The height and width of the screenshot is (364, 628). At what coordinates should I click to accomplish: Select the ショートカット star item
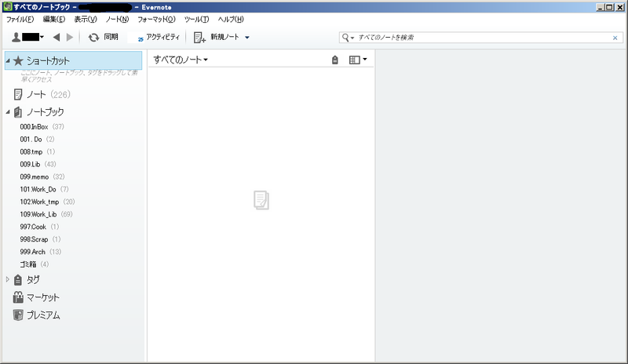coord(73,60)
